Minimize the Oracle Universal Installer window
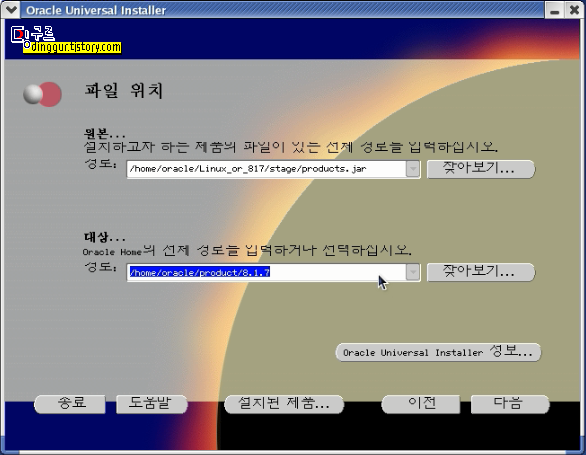 [555, 10]
